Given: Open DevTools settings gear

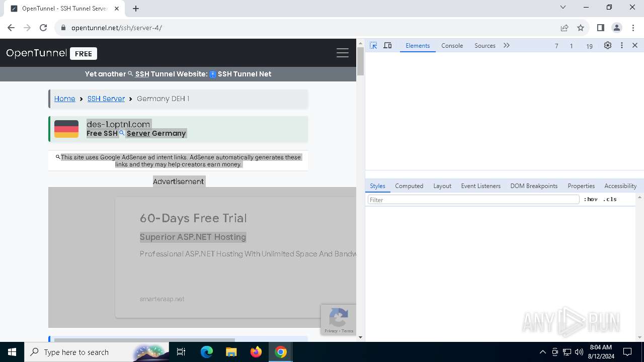Looking at the screenshot, I should coord(608,45).
